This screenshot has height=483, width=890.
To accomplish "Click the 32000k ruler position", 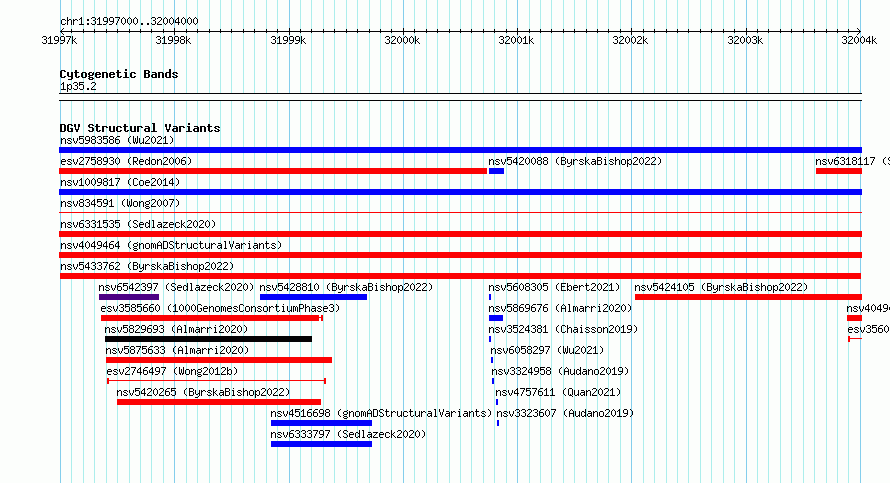I will 402,40.
